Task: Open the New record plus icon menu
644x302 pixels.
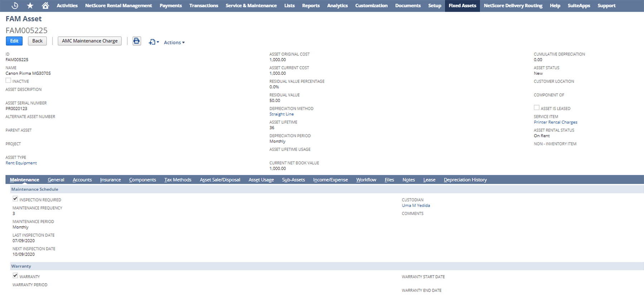Action: point(154,42)
